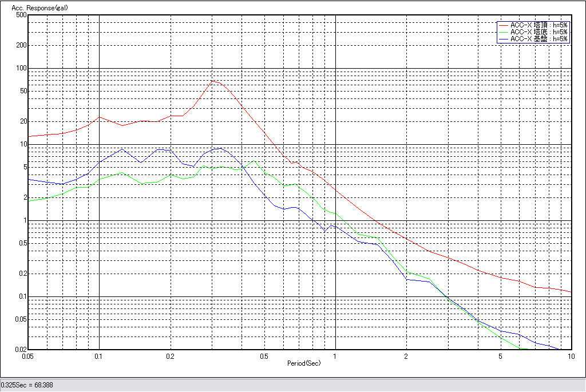Click the 0.02 label on the vertical axis
The width and height of the screenshot is (586, 392).
tap(21, 350)
